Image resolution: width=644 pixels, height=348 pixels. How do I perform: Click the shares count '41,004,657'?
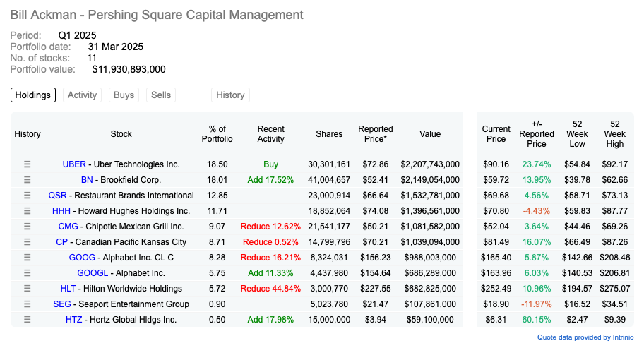[x=329, y=180]
